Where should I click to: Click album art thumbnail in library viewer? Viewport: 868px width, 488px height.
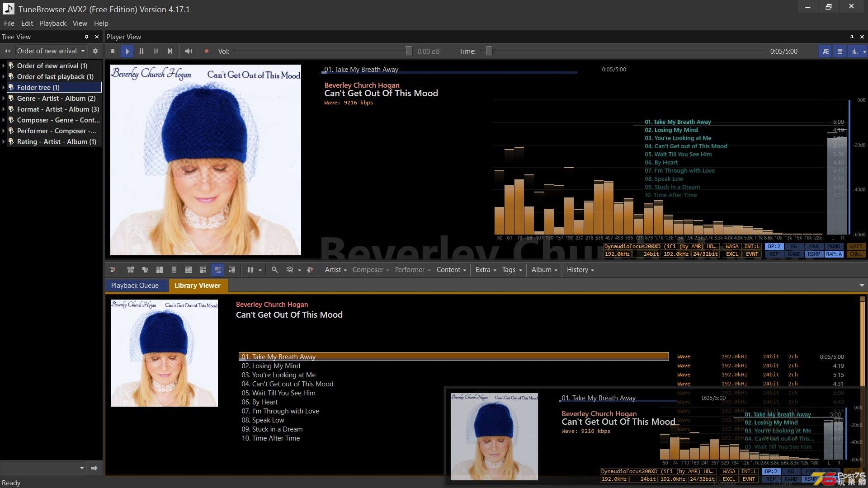[164, 353]
